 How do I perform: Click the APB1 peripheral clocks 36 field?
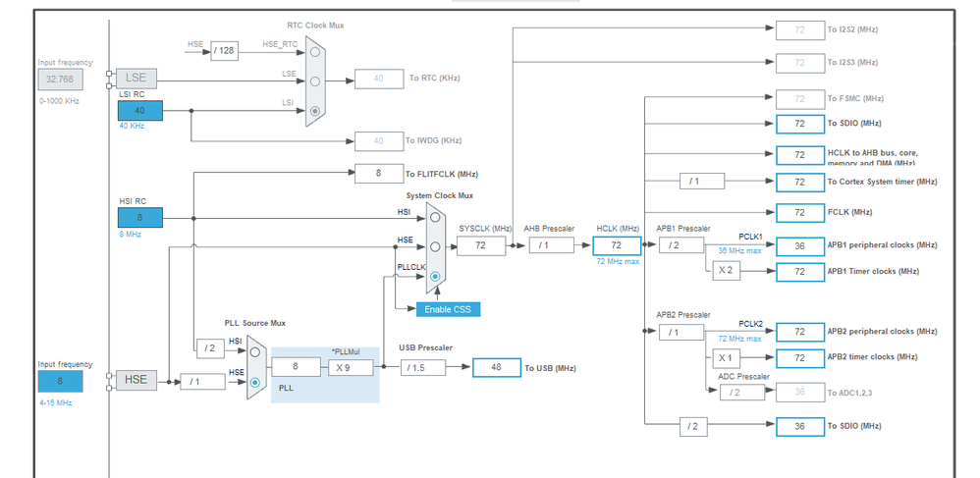800,246
